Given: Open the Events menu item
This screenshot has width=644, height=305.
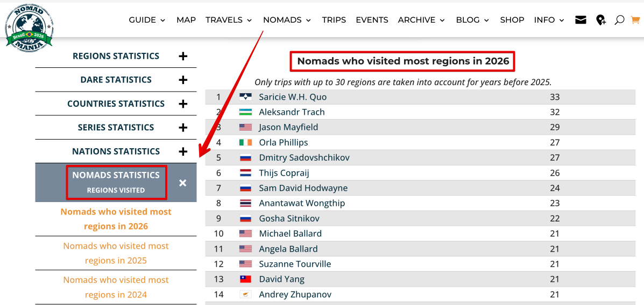Looking at the screenshot, I should pyautogui.click(x=372, y=20).
